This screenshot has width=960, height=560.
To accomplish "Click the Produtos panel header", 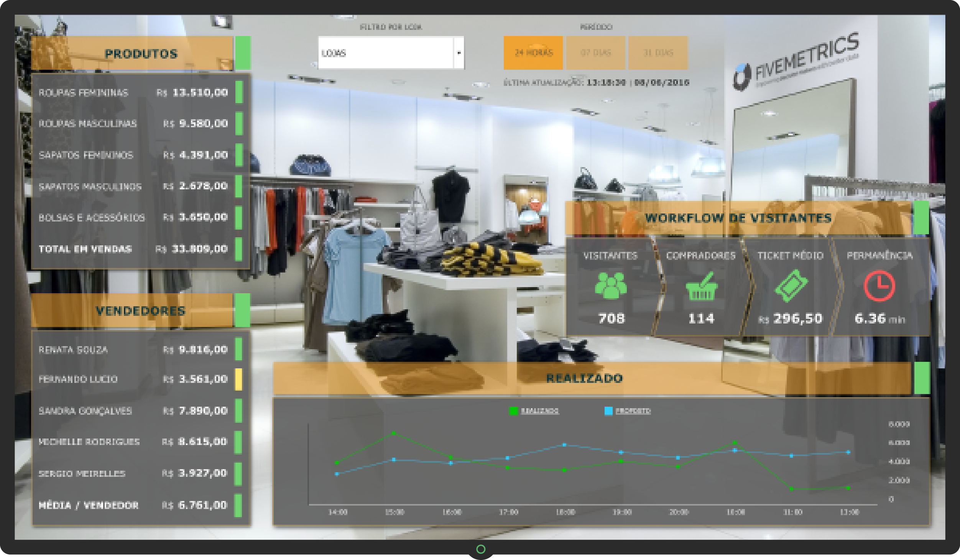I will point(133,53).
